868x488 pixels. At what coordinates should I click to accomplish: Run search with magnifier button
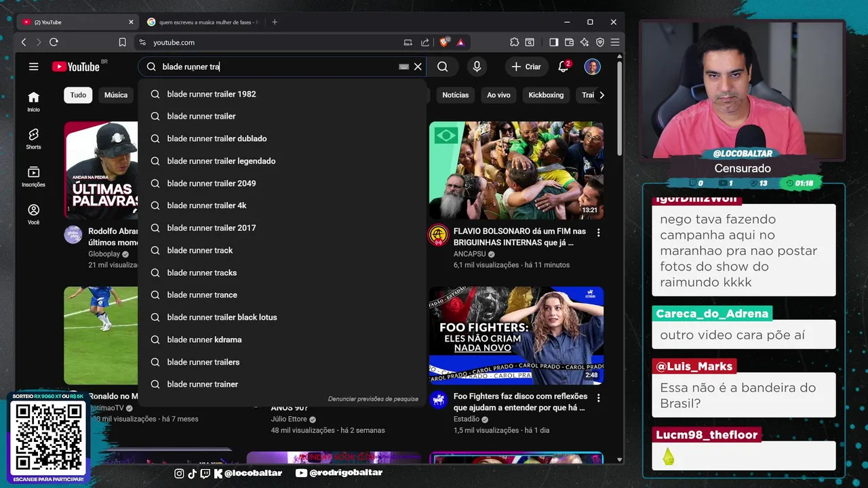(x=443, y=66)
